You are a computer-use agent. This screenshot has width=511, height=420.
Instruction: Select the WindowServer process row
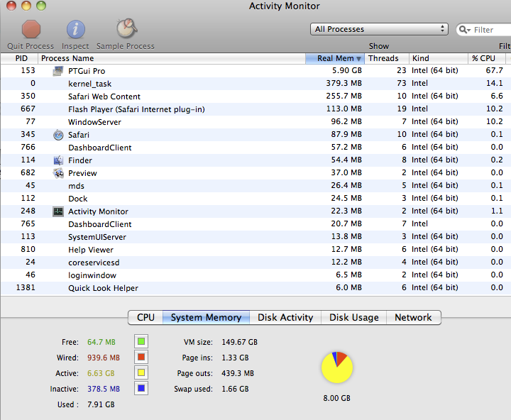click(255, 122)
